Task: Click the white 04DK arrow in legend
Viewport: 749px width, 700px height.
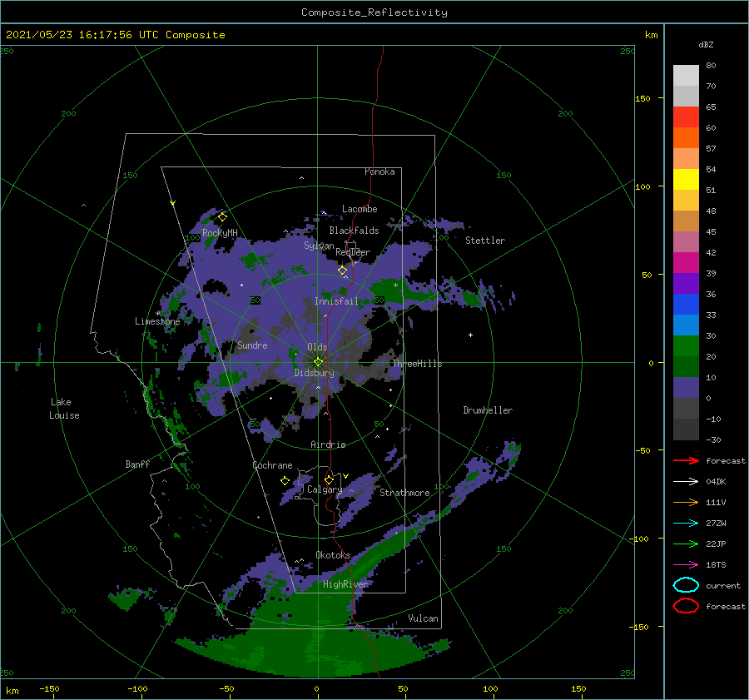Action: click(686, 481)
